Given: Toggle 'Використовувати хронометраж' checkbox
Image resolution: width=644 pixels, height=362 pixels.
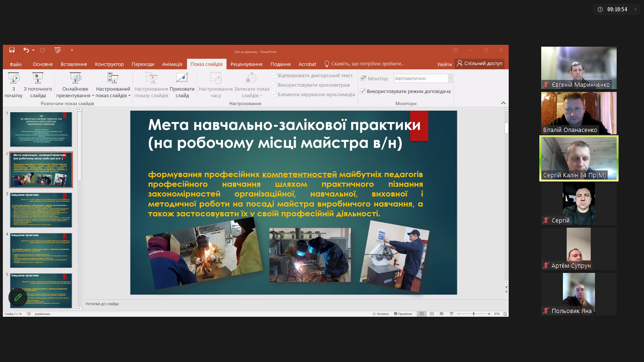Looking at the screenshot, I should coord(274,85).
